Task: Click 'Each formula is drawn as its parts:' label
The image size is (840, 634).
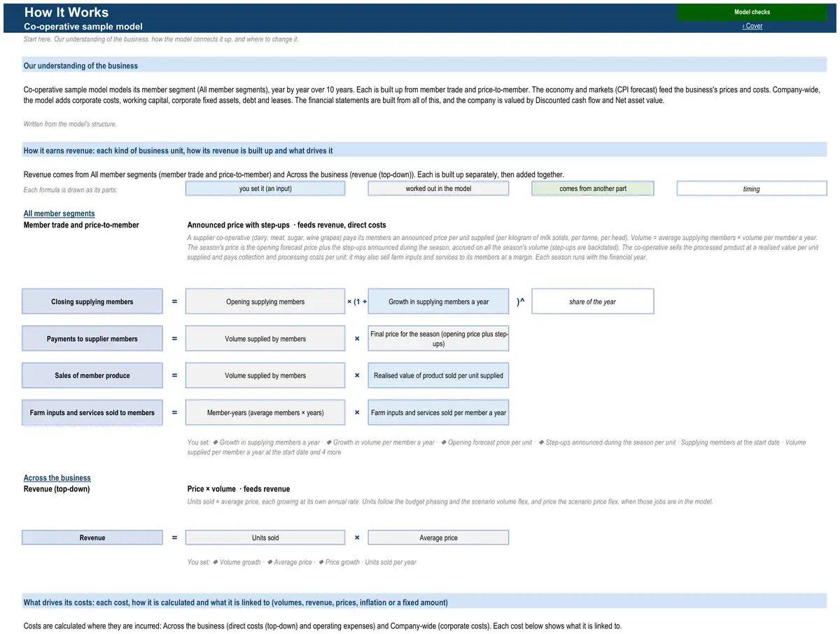Action: 70,190
